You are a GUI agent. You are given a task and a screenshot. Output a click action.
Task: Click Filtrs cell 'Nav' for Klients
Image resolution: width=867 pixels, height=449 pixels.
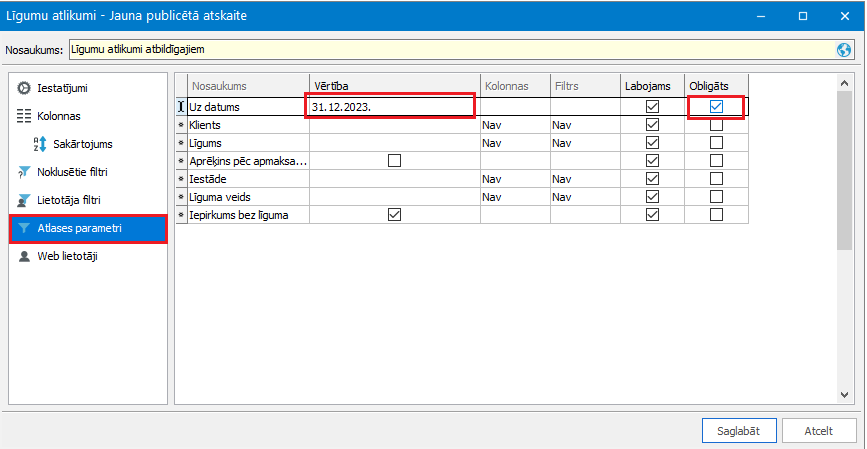point(585,125)
